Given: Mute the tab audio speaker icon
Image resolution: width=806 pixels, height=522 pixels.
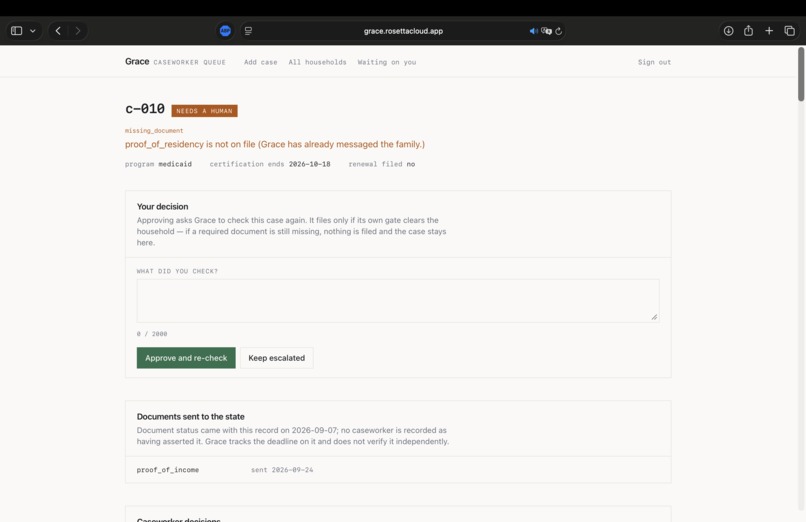Looking at the screenshot, I should click(x=534, y=31).
